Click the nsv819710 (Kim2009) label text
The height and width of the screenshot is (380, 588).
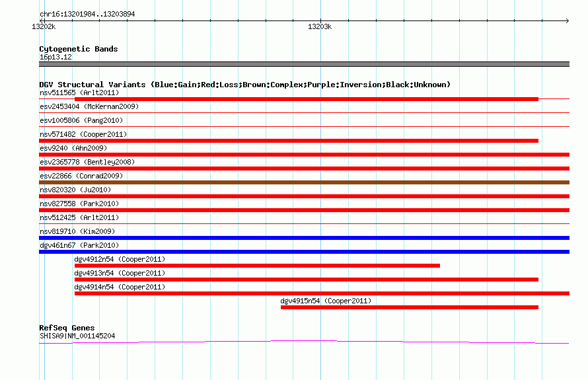point(77,231)
